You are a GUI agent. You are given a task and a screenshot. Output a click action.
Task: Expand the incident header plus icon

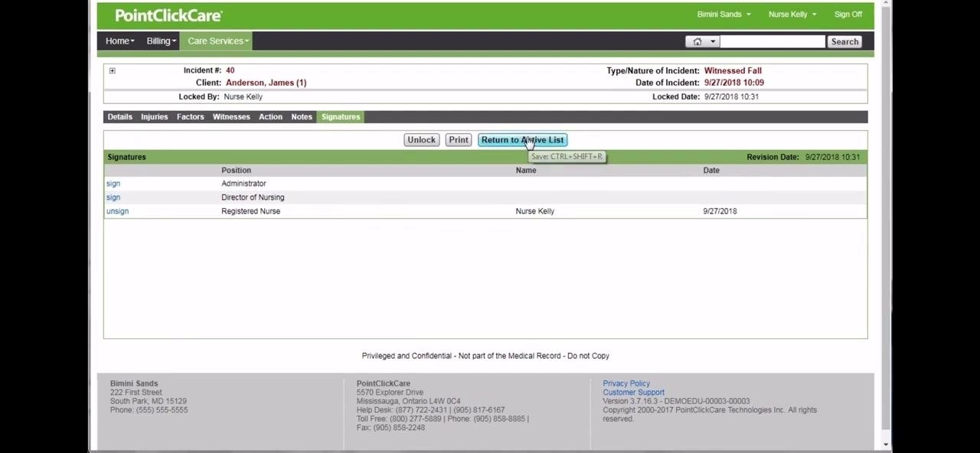pos(112,70)
